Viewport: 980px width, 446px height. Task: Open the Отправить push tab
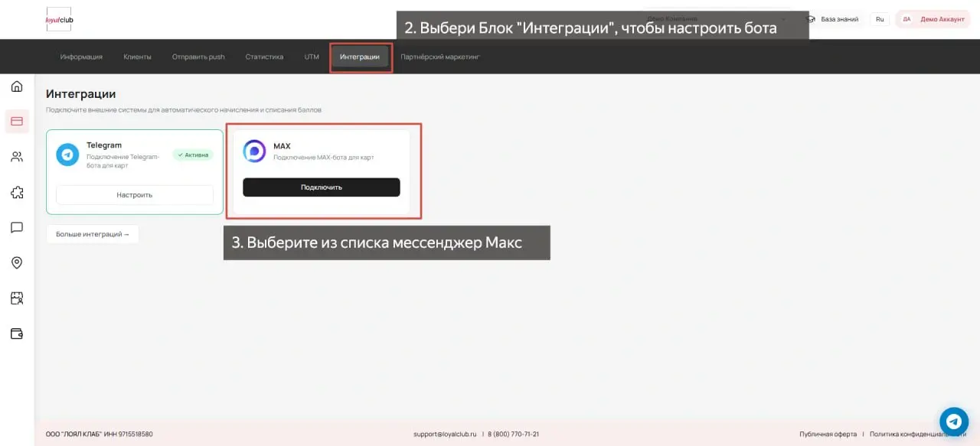[x=198, y=57]
